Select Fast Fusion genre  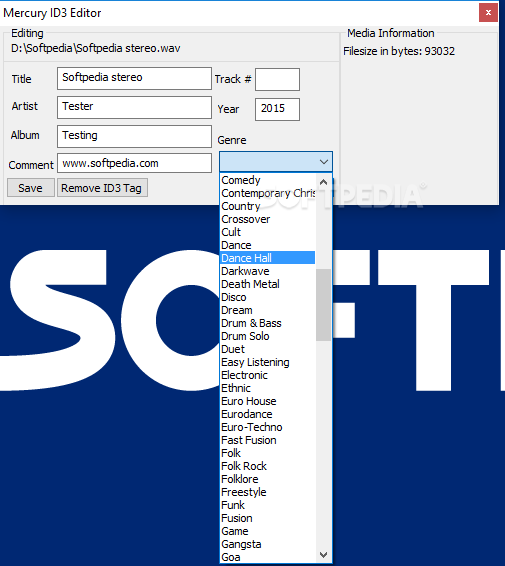(x=268, y=440)
